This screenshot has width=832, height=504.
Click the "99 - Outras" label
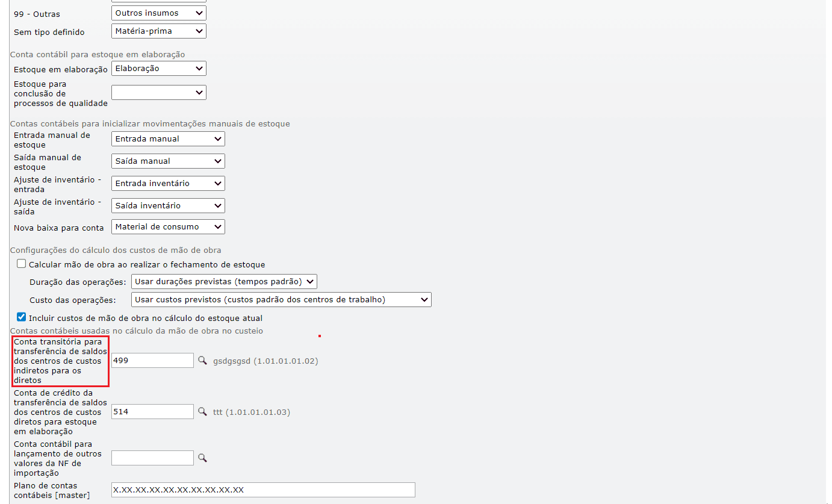tap(37, 14)
